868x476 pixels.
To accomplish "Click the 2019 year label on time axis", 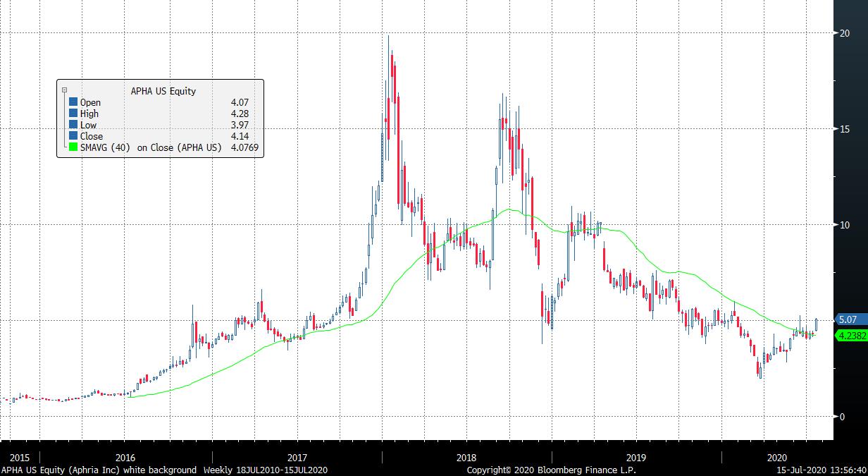I will coord(636,458).
